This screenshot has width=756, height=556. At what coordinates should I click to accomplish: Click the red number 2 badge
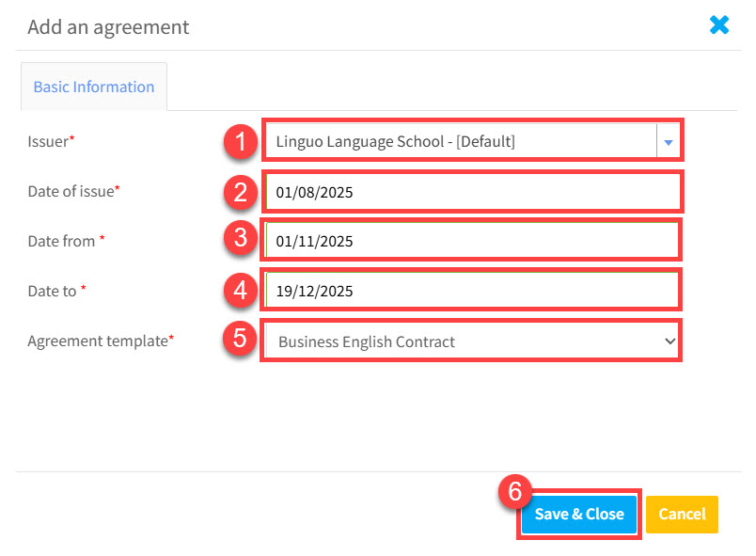pos(241,193)
